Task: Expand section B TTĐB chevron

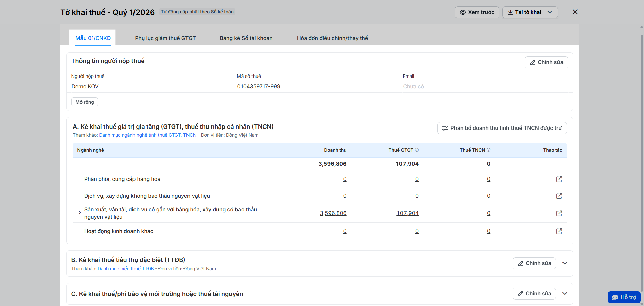Action: 565,263
